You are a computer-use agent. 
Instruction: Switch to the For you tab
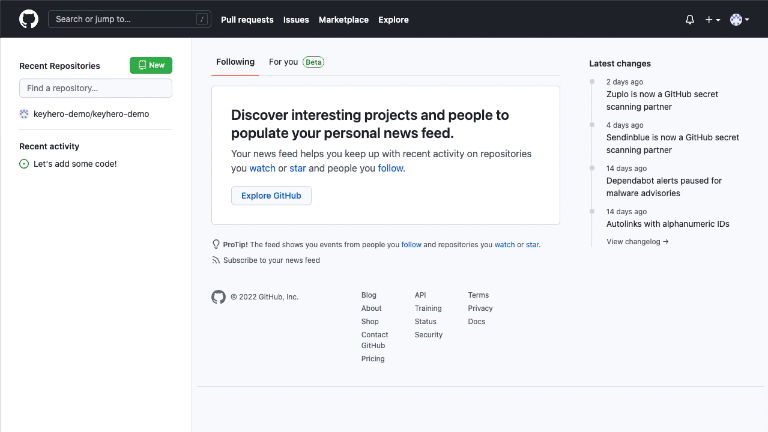pyautogui.click(x=296, y=62)
